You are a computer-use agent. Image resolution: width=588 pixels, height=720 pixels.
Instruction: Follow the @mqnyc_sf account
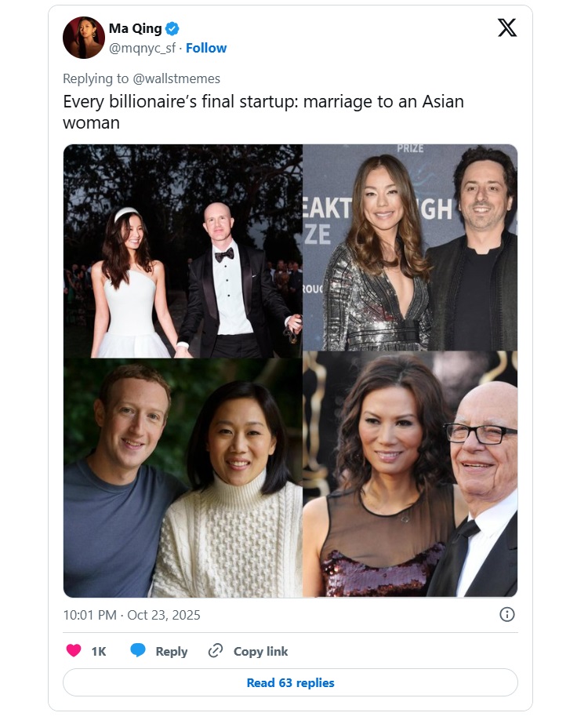tap(206, 48)
